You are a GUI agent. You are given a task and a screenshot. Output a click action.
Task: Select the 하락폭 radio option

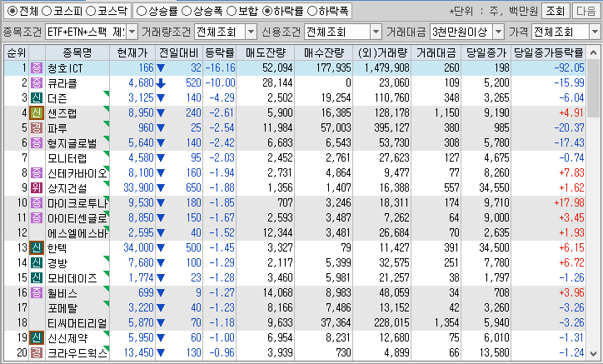click(312, 11)
